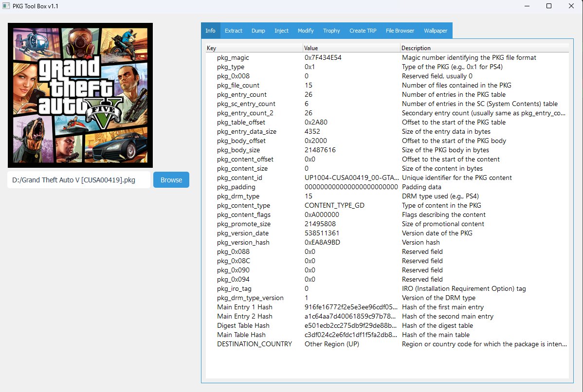Click the PKG Tool Box app icon
The height and width of the screenshot is (392, 583).
pyautogui.click(x=6, y=6)
